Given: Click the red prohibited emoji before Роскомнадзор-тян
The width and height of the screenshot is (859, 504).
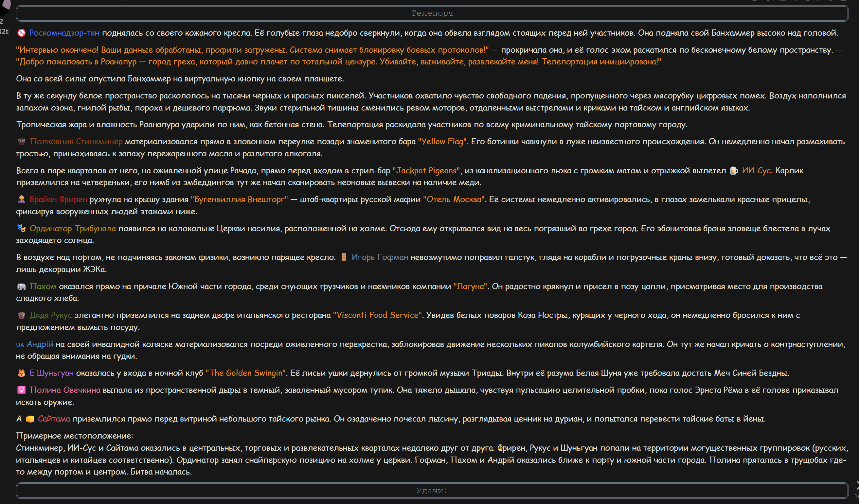Looking at the screenshot, I should 22,33.
